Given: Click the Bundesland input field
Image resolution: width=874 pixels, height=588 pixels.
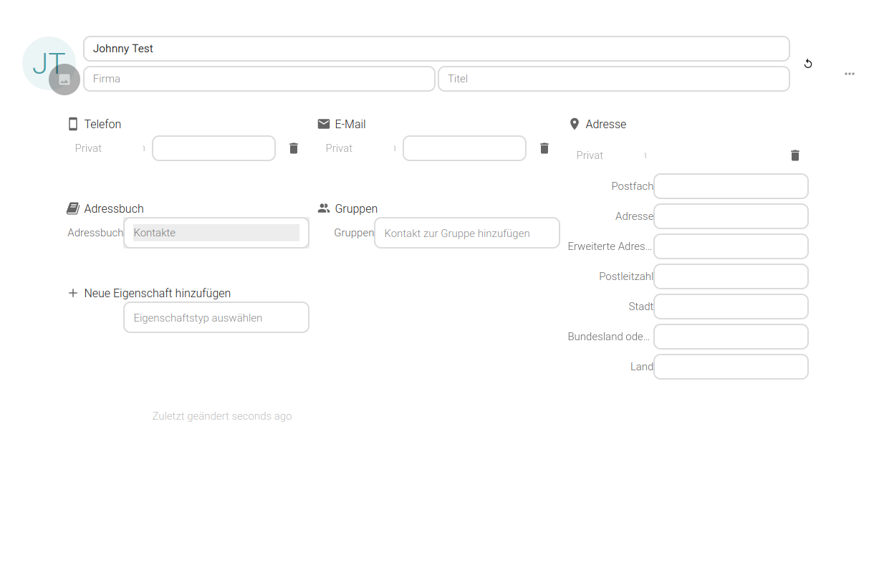Looking at the screenshot, I should (731, 337).
